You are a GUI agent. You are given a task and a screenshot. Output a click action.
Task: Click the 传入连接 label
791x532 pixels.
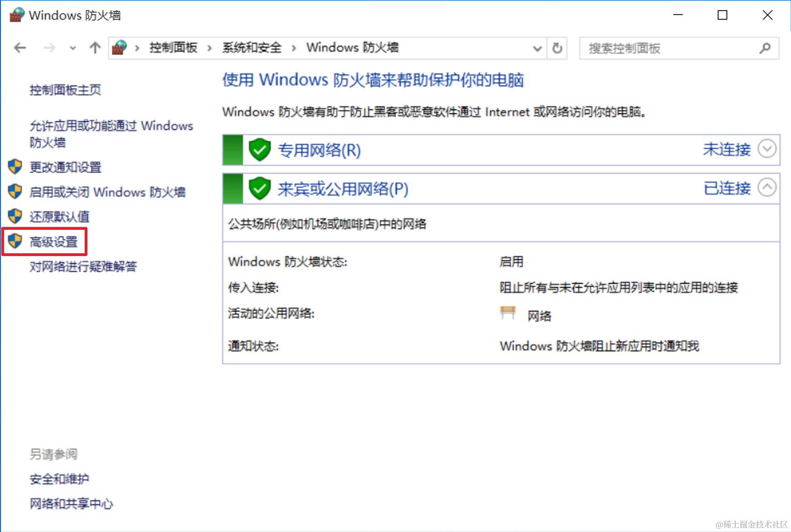[253, 288]
